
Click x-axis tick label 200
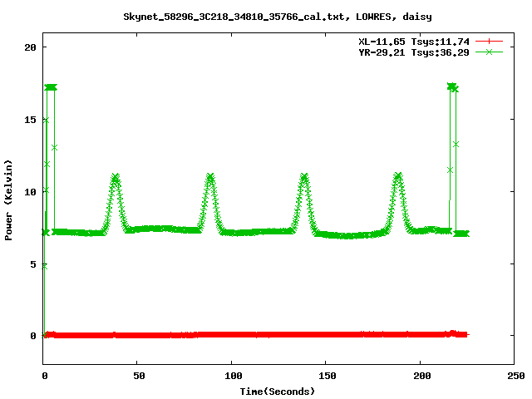(x=421, y=376)
